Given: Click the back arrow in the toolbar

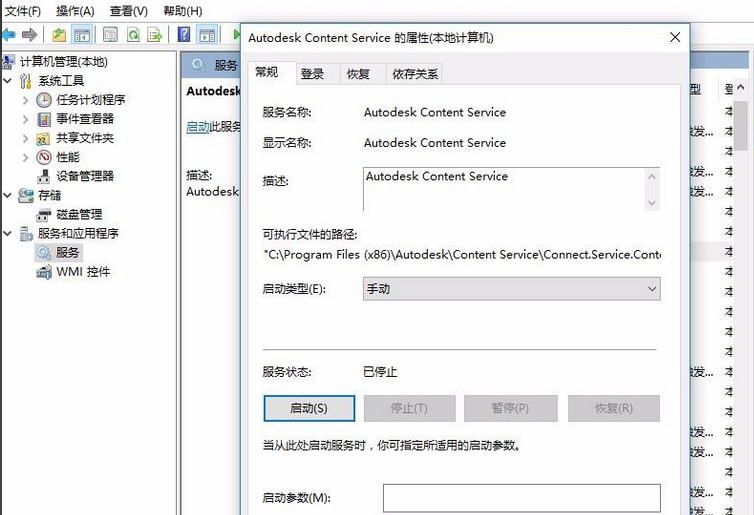Looking at the screenshot, I should click(8, 35).
